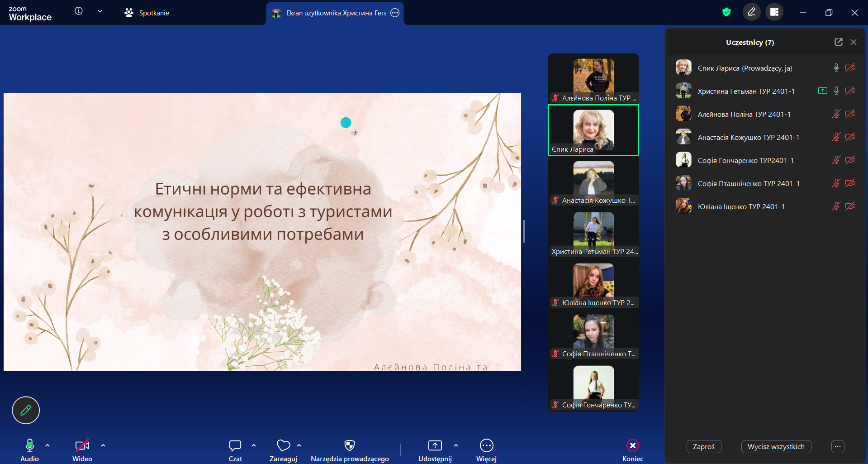Expand the Udostępnij options chevron
868x464 pixels.
tap(456, 445)
